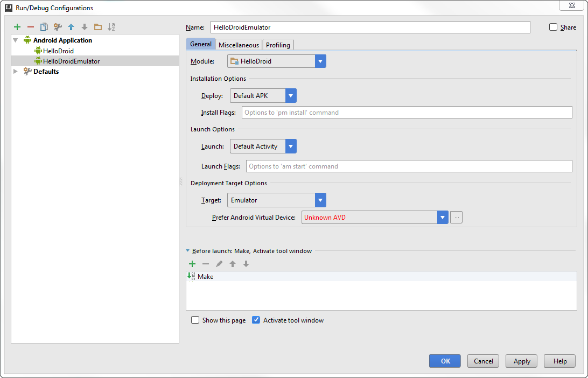The width and height of the screenshot is (588, 378).
Task: Enable the Share checkbox
Action: tap(554, 27)
